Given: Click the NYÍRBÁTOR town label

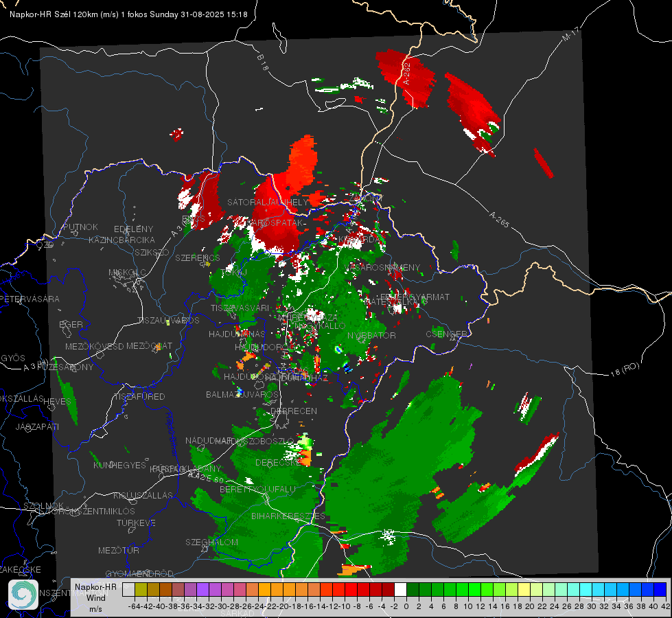Looking at the screenshot, I should 371,335.
